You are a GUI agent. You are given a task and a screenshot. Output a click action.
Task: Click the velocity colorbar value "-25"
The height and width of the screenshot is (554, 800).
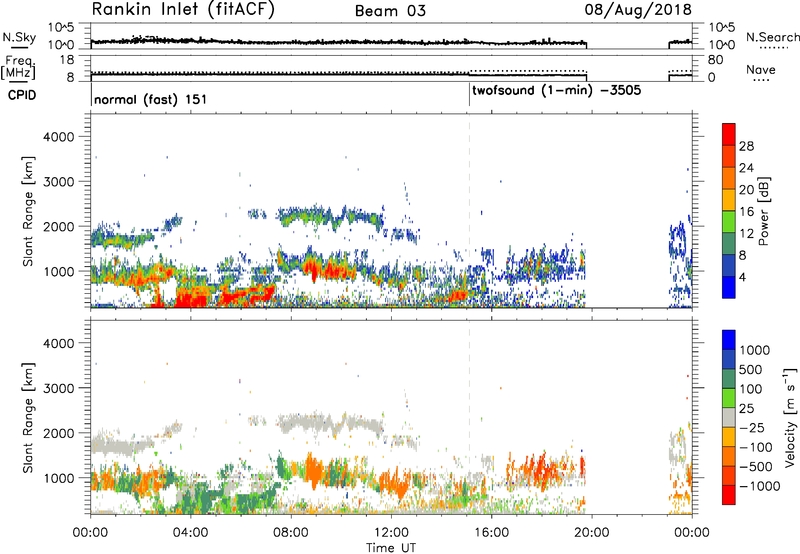click(753, 427)
